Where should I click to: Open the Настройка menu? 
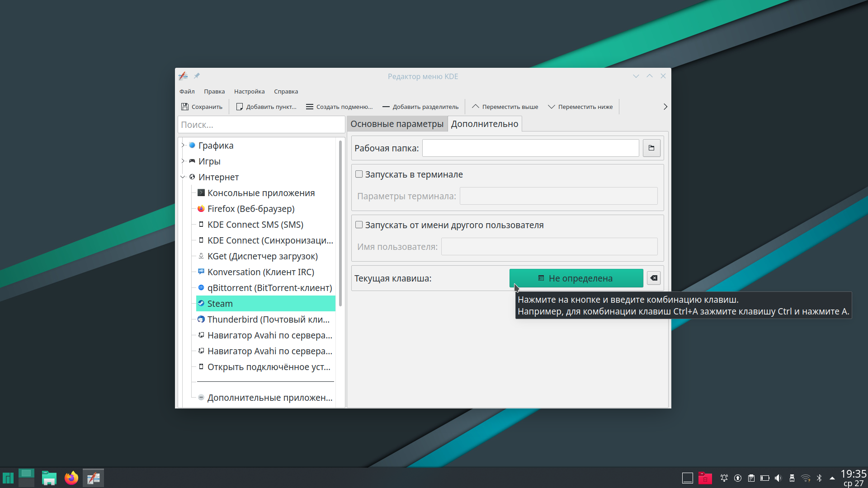click(250, 91)
